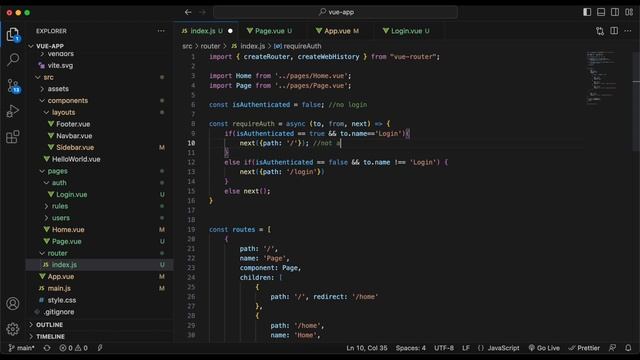Click the main branch status item
Viewport: 640px width, 360px height.
point(21,348)
